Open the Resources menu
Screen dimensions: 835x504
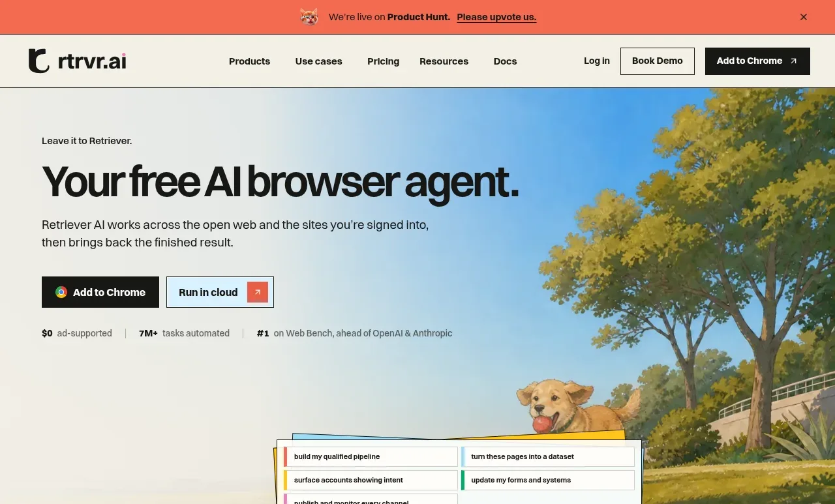(444, 61)
